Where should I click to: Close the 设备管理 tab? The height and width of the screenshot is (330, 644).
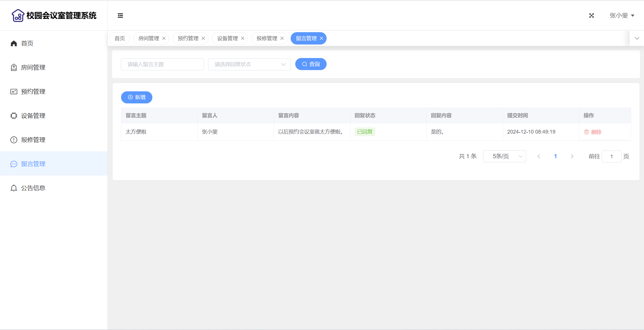pyautogui.click(x=243, y=38)
